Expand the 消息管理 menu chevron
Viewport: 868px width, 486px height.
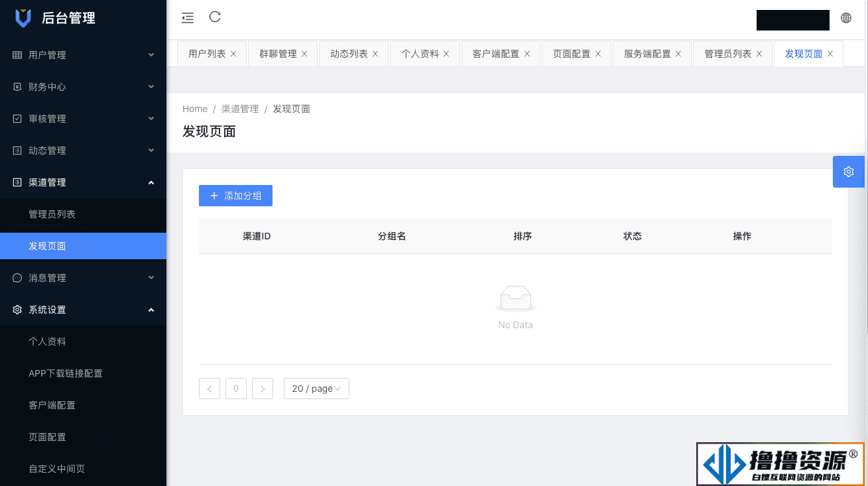coord(151,278)
